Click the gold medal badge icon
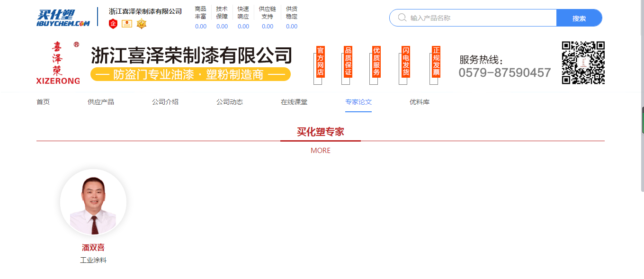This screenshot has height=279, width=644. (x=141, y=23)
